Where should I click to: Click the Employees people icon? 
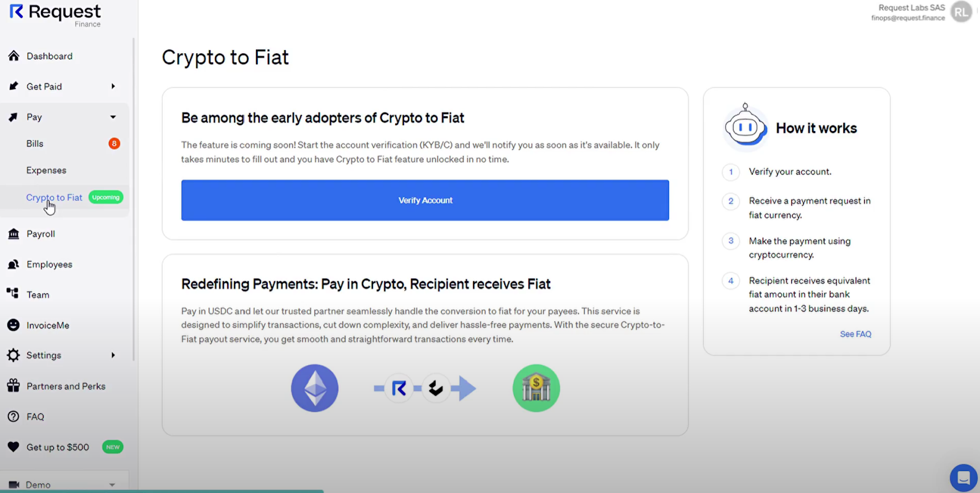13,265
